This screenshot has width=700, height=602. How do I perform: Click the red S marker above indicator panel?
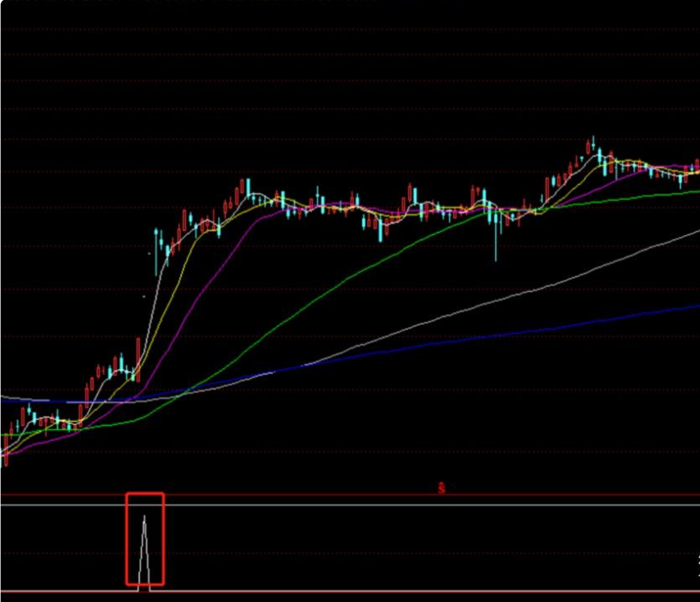[441, 488]
